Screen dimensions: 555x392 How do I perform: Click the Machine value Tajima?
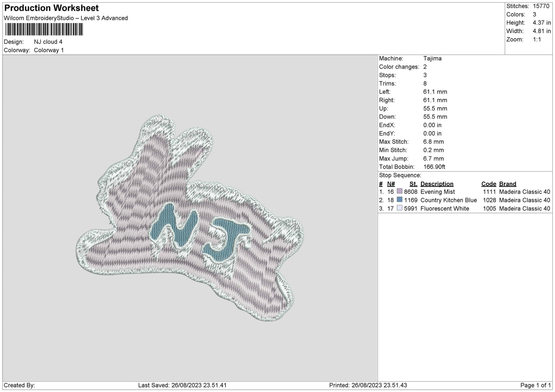point(432,58)
